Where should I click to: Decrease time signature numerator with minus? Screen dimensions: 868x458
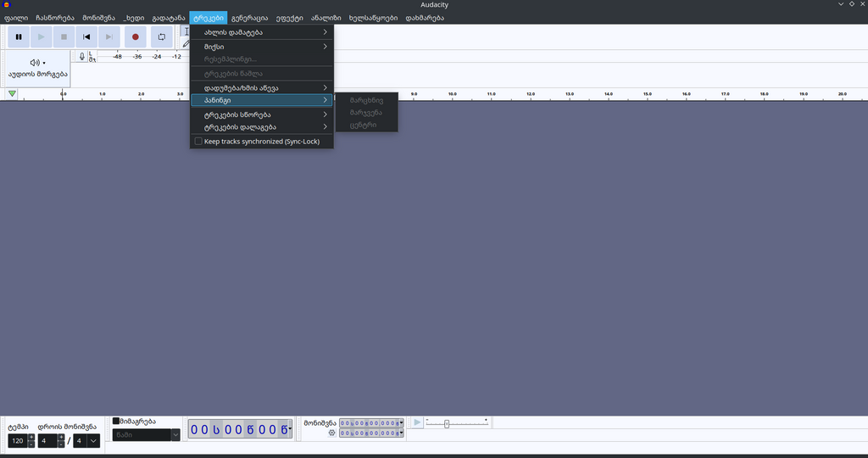tap(61, 444)
